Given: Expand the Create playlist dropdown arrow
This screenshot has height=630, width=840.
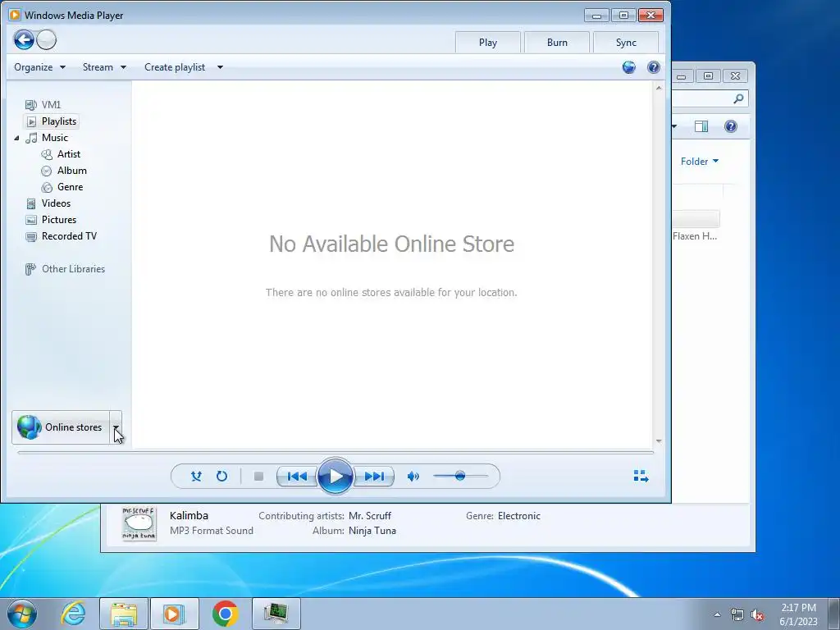Looking at the screenshot, I should 220,67.
